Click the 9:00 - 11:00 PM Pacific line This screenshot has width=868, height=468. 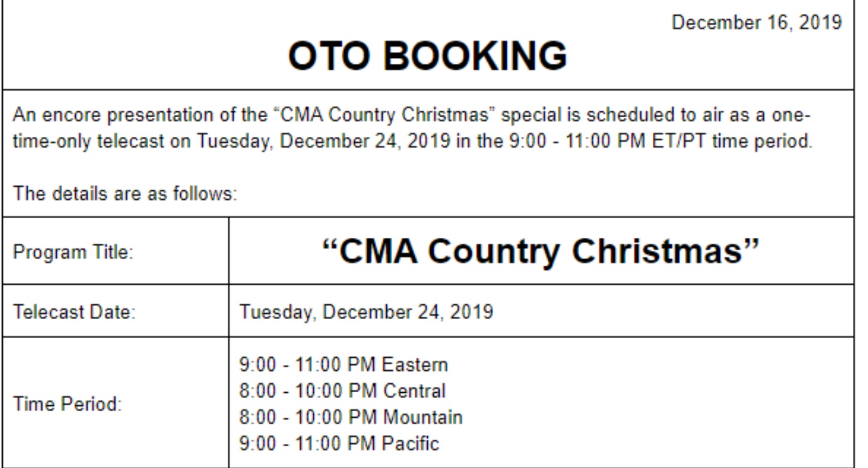339,443
